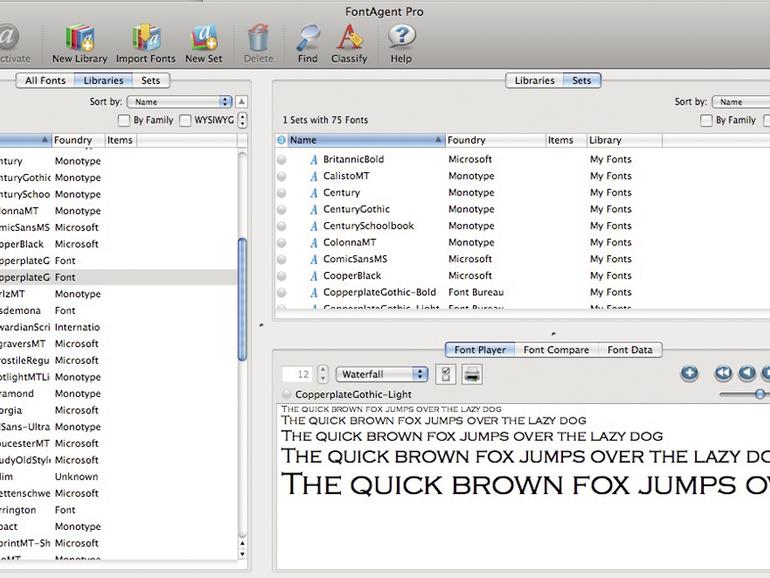This screenshot has width=770, height=578.
Task: Click the blue plus button in Font Player
Action: (x=689, y=374)
